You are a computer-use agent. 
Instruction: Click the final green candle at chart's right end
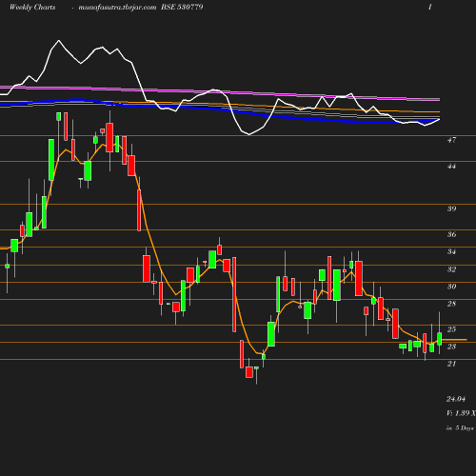pos(440,339)
